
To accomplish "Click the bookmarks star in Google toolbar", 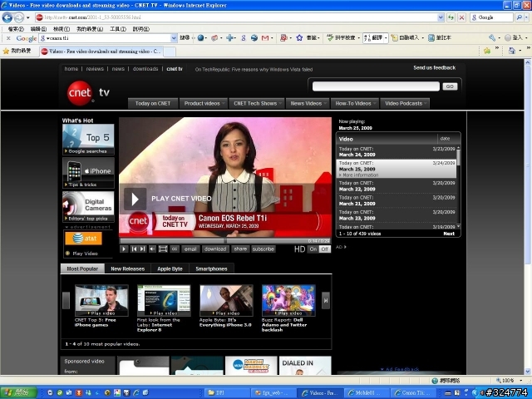I will [x=299, y=38].
